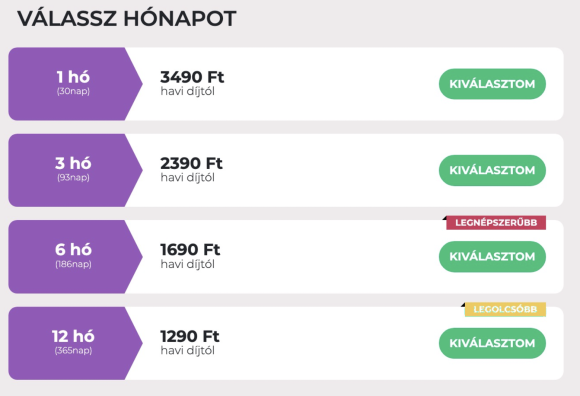
Task: Click the 1290 Ft price text
Action: pos(190,336)
